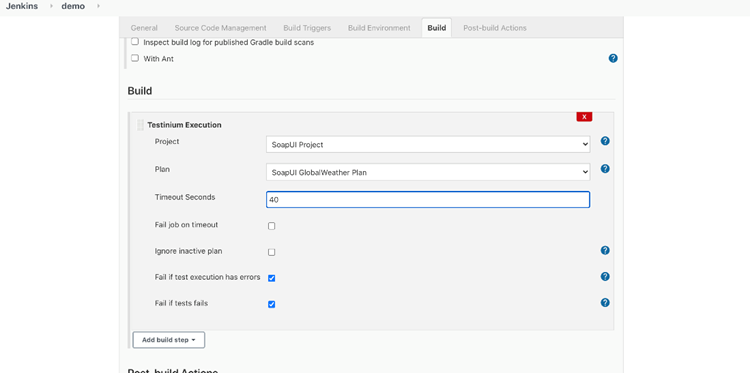This screenshot has width=750, height=373.
Task: Enable Fail job on timeout
Action: 272,226
